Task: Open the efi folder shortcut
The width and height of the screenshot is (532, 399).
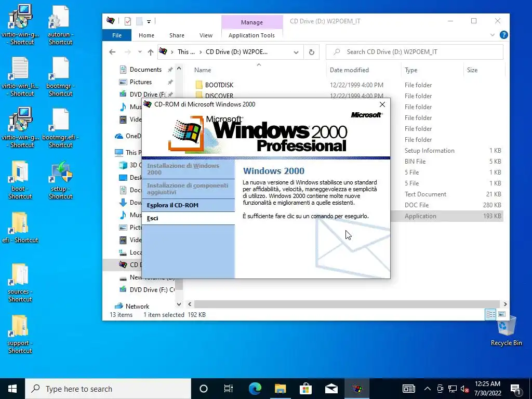Action: click(x=20, y=228)
